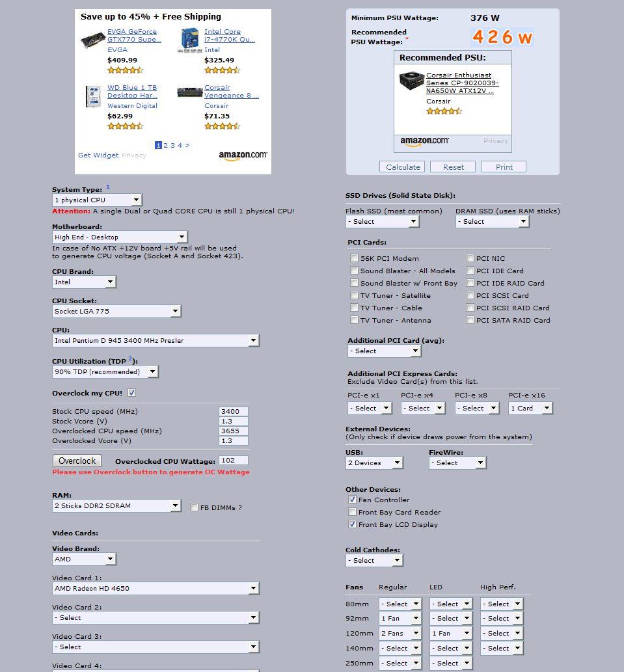Viewport: 624px width, 672px height.
Task: Click the Overclocked Vcore input field
Action: [x=233, y=440]
